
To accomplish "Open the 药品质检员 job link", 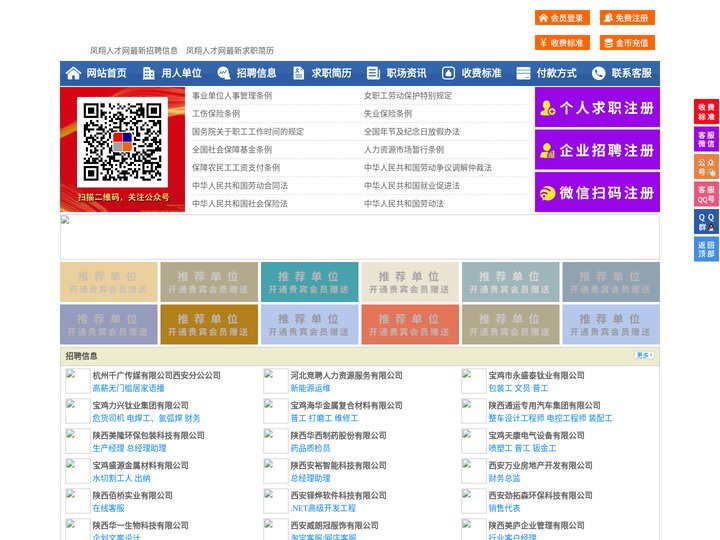I will 310,448.
